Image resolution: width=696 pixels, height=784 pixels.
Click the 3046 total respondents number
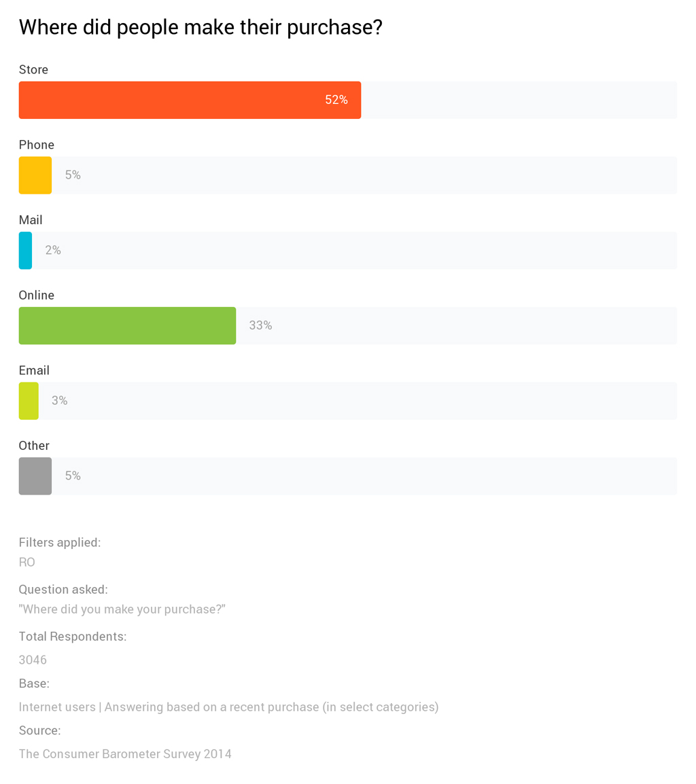[33, 660]
